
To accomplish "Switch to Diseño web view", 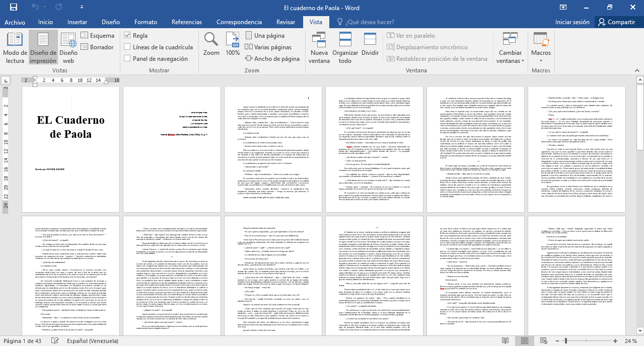I will tap(68, 48).
